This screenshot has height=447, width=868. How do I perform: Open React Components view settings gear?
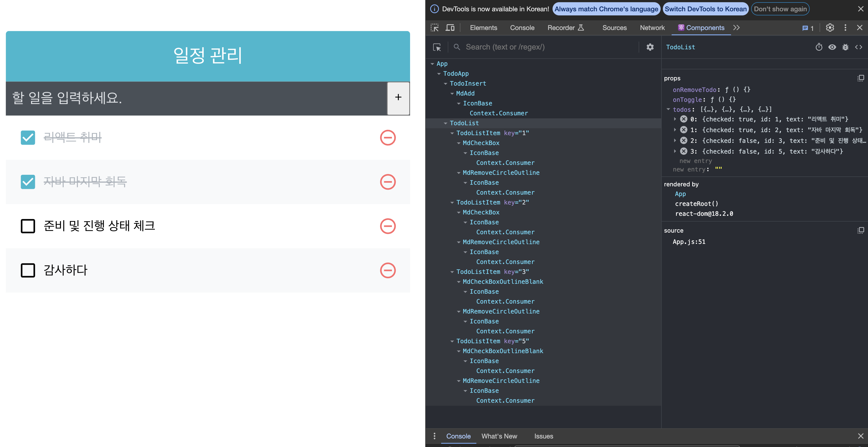click(x=650, y=47)
